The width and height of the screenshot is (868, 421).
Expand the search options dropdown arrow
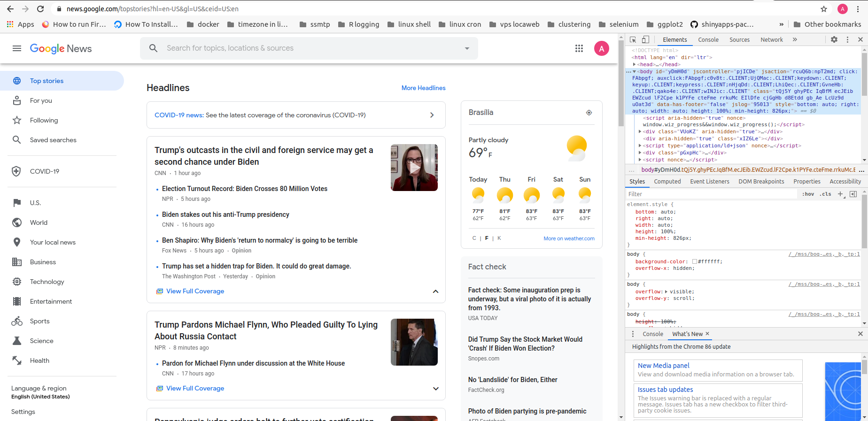click(x=467, y=48)
